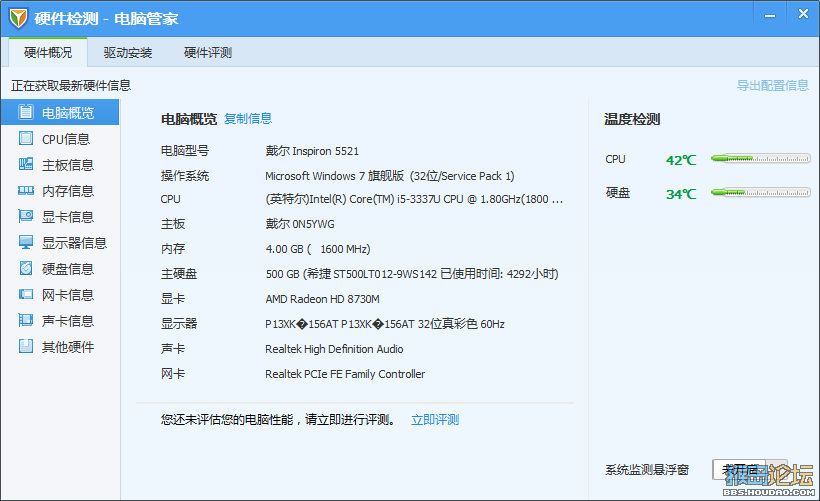This screenshot has width=820, height=501.
Task: Select the 硬件概况 tab
Action: pyautogui.click(x=48, y=53)
